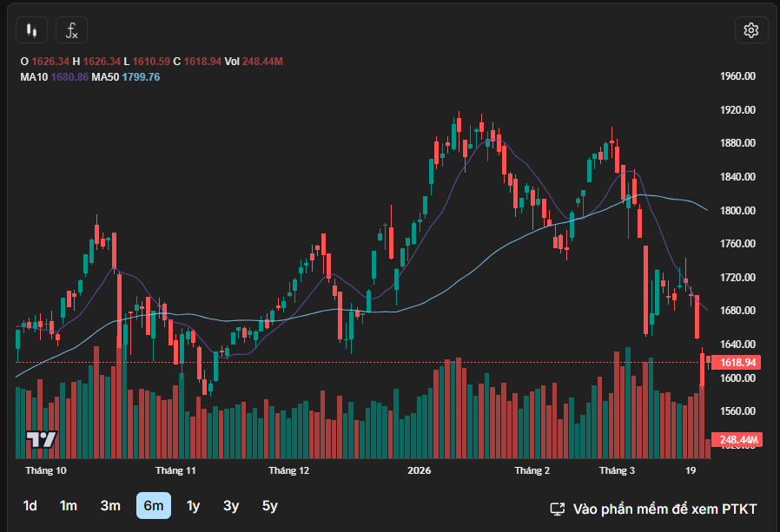The image size is (780, 532).
Task: Open 'Vào phần mềm để xem PTKT' link
Action: (664, 509)
